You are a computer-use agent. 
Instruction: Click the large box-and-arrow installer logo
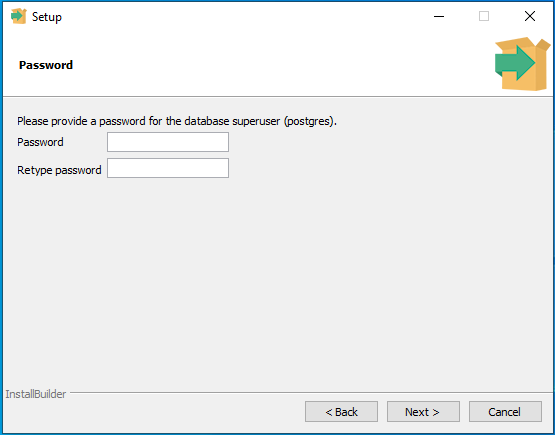pyautogui.click(x=522, y=64)
